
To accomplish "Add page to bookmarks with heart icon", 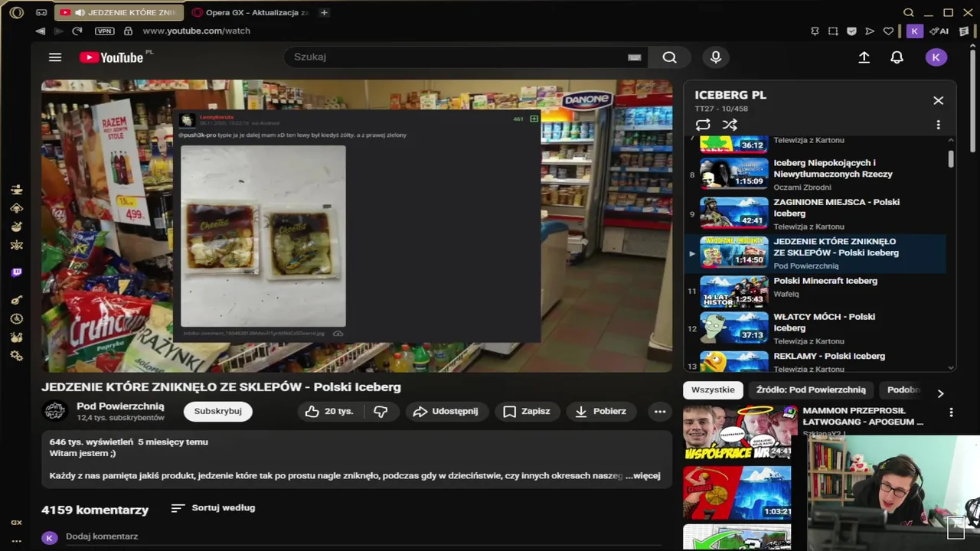I will 888,31.
